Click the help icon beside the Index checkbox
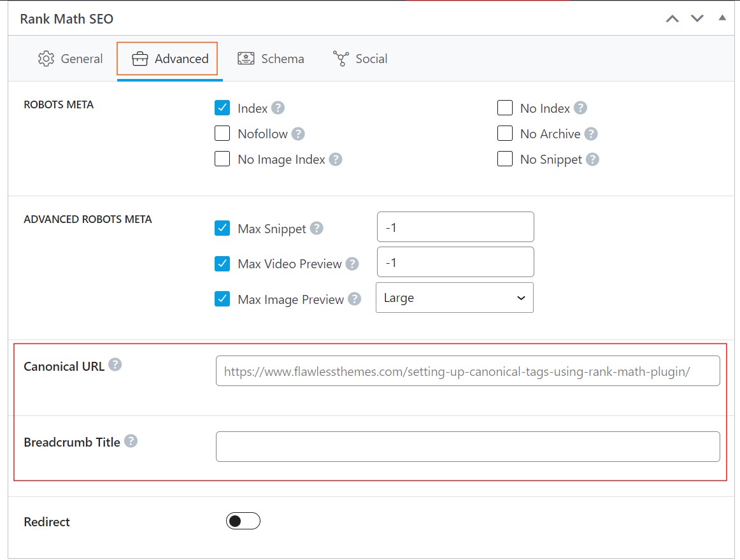This screenshot has width=740, height=560. pos(277,108)
